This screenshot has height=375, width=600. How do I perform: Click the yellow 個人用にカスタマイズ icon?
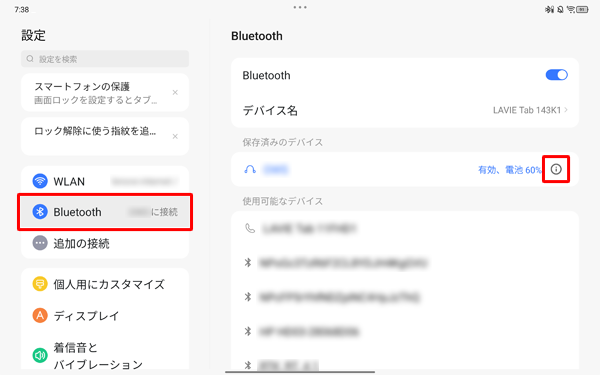click(40, 284)
